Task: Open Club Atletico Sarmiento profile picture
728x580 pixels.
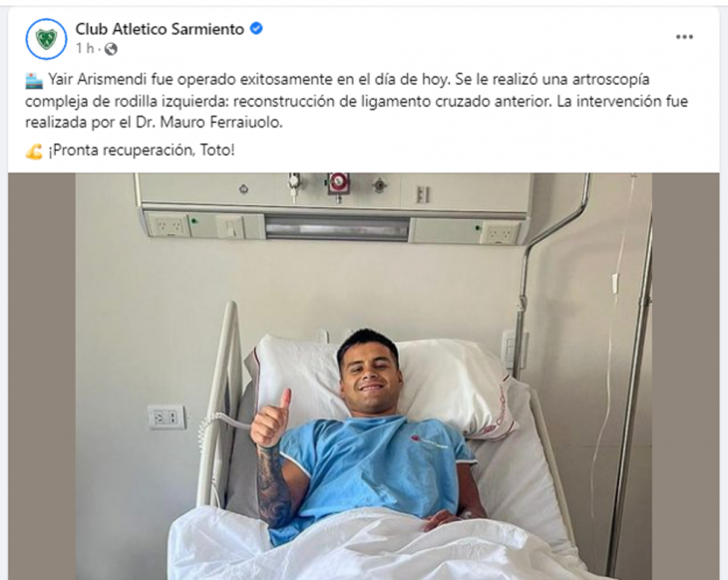Action: (x=47, y=39)
